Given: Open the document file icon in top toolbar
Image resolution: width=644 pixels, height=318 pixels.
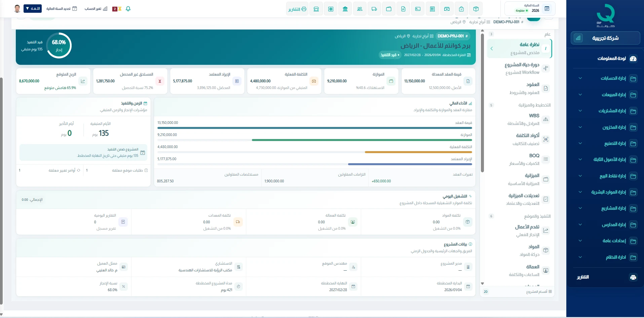Looking at the screenshot, I should [x=403, y=9].
